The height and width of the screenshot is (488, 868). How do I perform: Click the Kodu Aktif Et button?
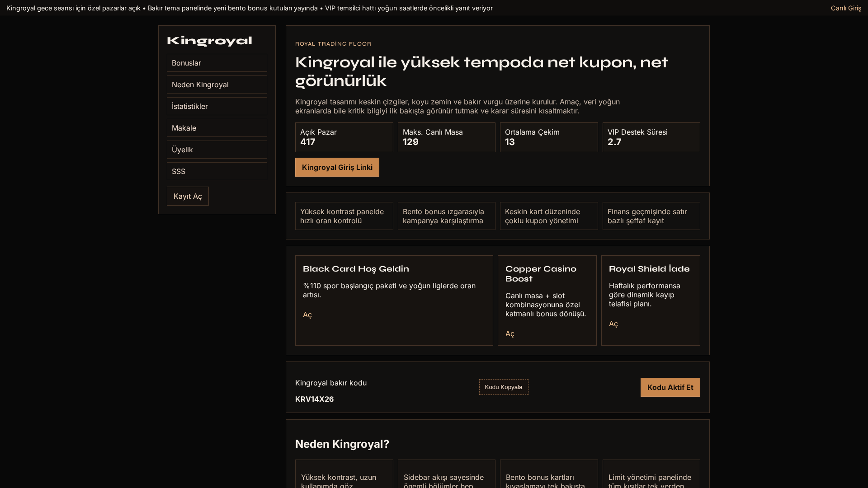pos(670,387)
